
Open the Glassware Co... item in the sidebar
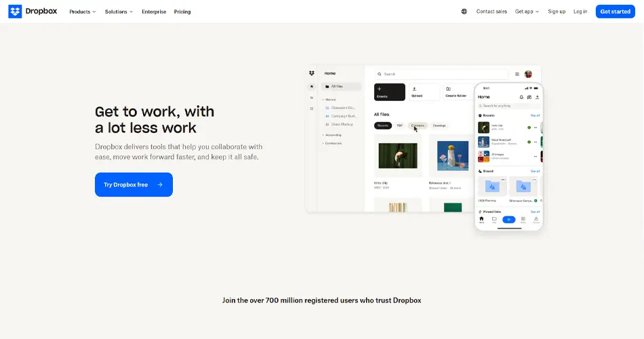pyautogui.click(x=340, y=108)
